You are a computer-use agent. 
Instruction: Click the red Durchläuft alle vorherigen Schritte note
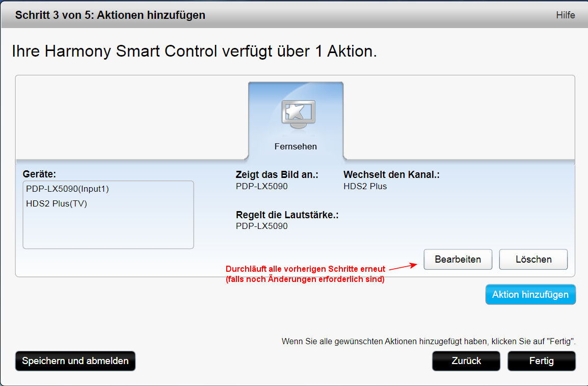[305, 274]
